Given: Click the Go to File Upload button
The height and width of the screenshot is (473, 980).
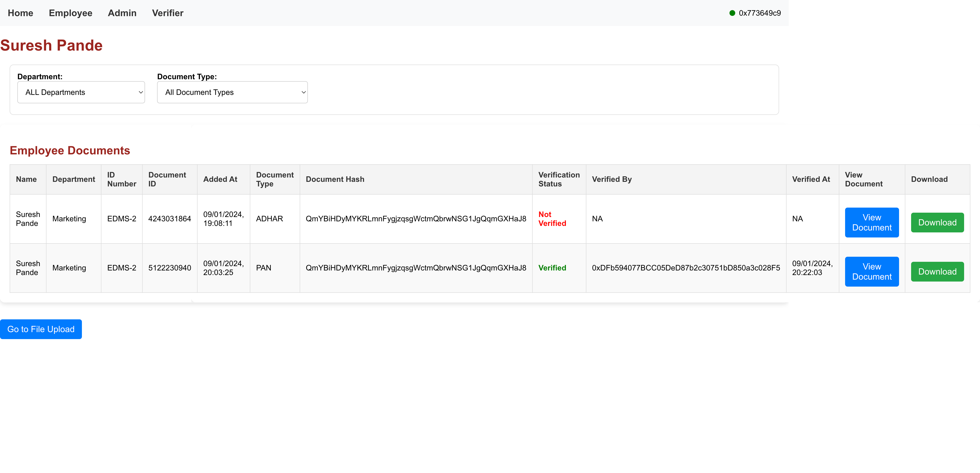Looking at the screenshot, I should [x=41, y=329].
